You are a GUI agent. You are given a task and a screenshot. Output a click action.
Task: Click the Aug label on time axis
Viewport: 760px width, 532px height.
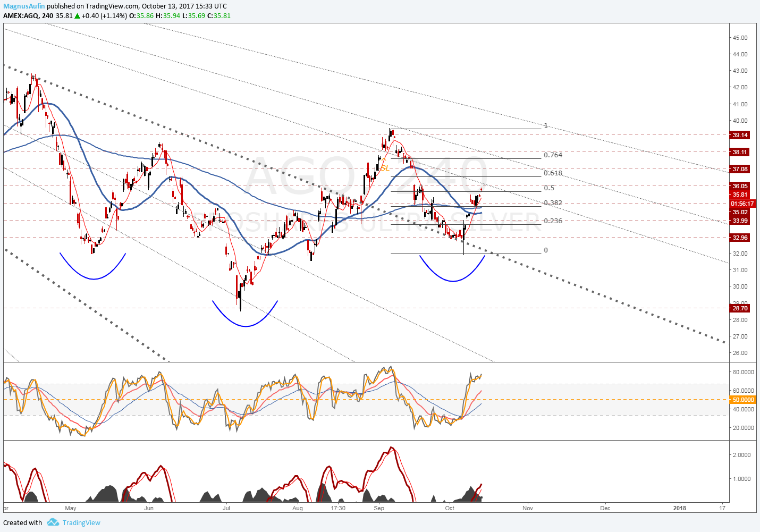(298, 508)
